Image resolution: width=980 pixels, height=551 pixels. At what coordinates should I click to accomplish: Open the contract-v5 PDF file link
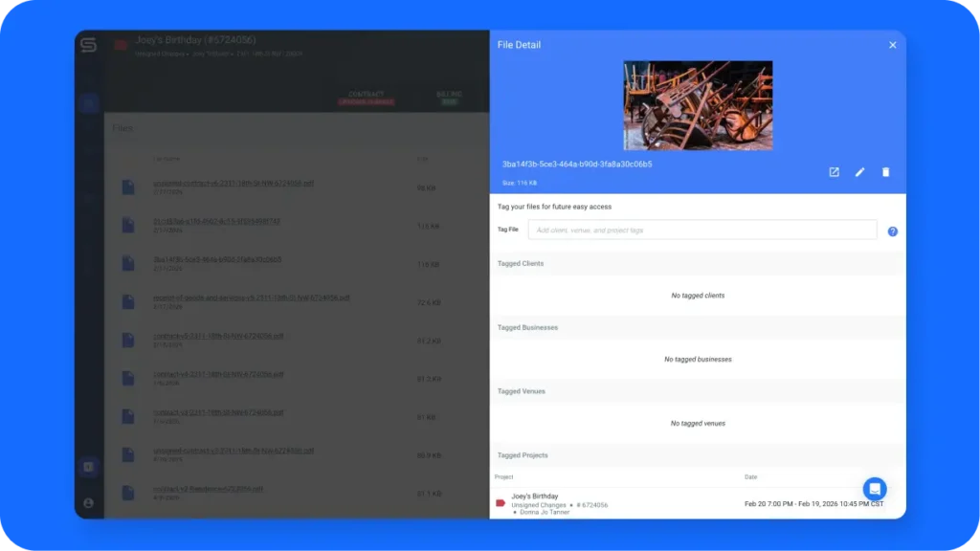(218, 336)
